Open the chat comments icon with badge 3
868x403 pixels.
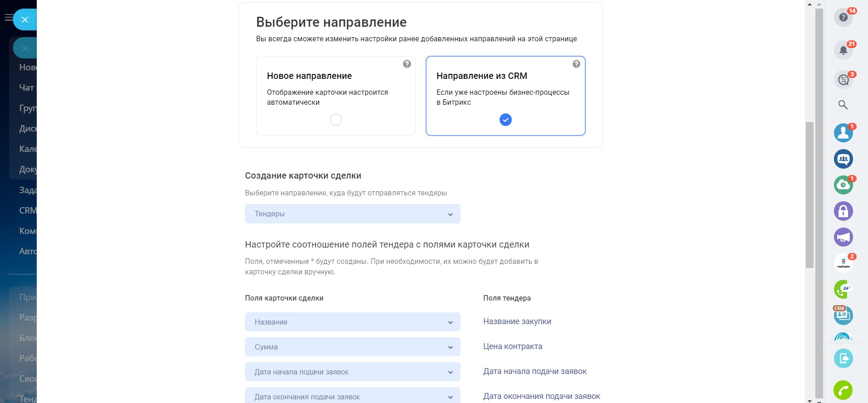843,80
